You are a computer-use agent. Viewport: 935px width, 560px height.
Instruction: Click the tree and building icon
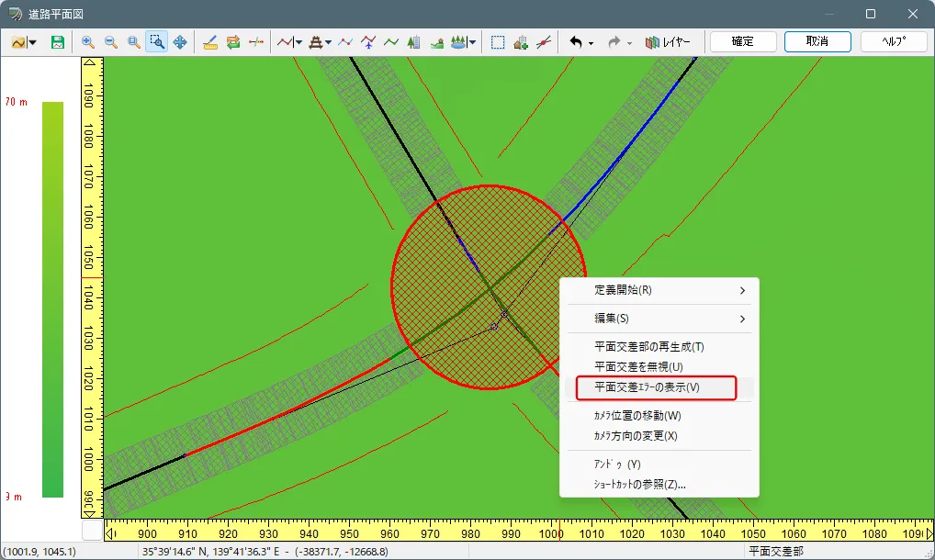413,42
